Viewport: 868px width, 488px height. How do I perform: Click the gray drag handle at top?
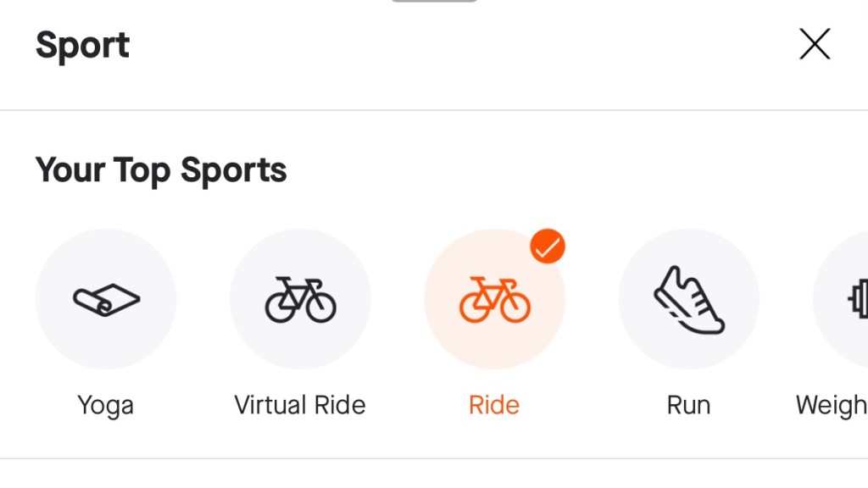pos(434,1)
